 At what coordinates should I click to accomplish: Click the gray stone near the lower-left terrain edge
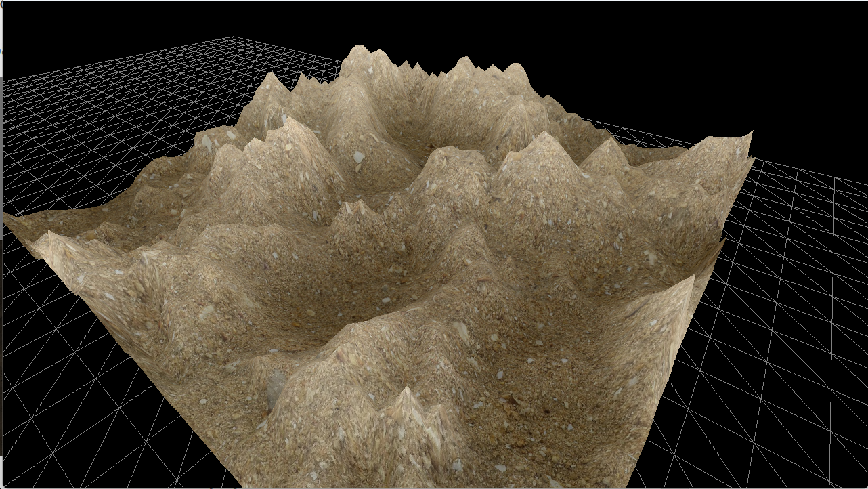[x=276, y=387]
